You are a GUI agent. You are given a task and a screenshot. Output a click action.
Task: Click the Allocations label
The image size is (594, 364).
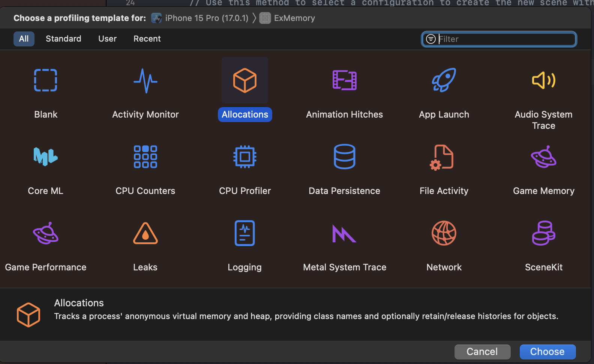(245, 115)
